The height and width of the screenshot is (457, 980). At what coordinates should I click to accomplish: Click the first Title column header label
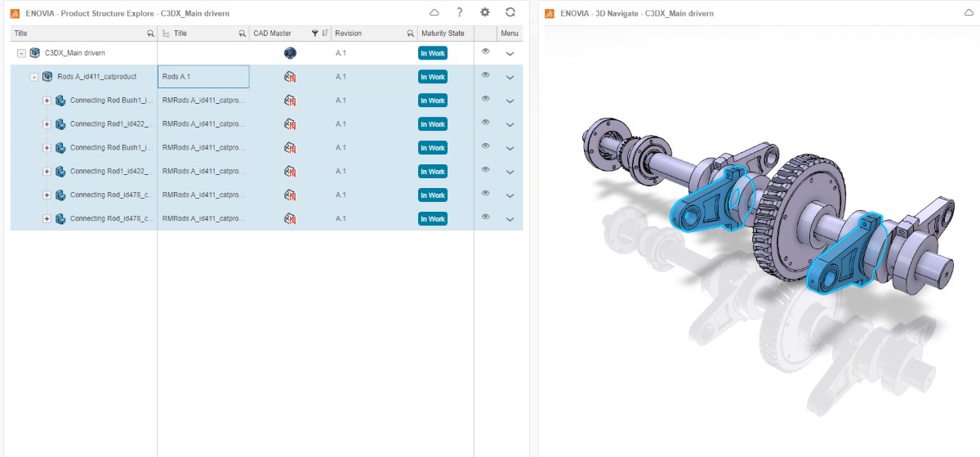(x=21, y=34)
